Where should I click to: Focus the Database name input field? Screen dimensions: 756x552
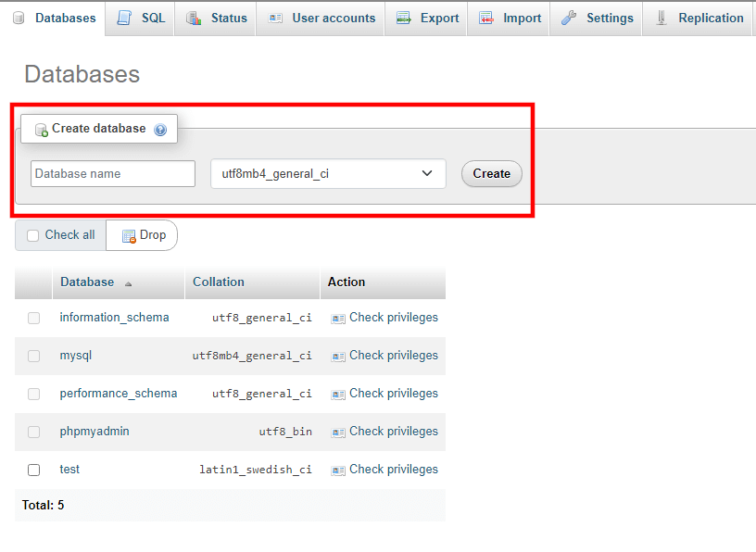point(113,173)
